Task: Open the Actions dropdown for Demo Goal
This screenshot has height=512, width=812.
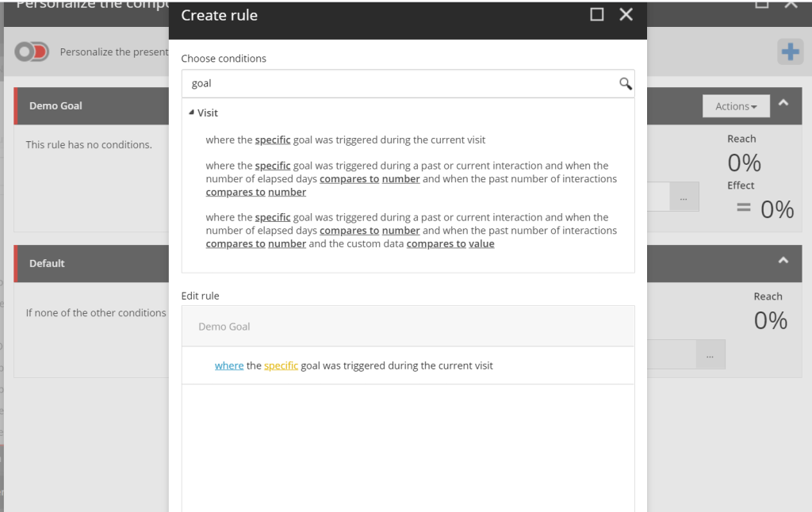Action: click(x=736, y=106)
